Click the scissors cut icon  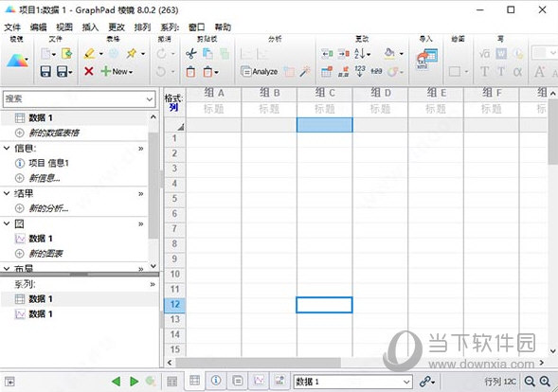pyautogui.click(x=191, y=54)
